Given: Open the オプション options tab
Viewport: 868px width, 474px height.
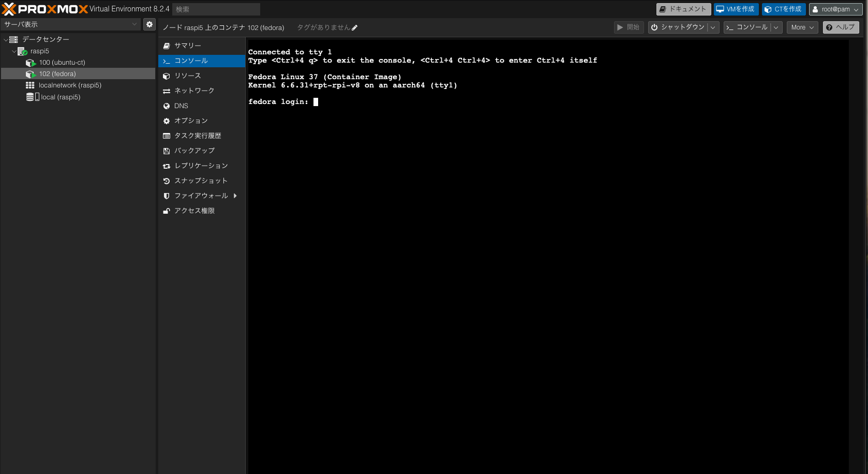Looking at the screenshot, I should pos(202,121).
